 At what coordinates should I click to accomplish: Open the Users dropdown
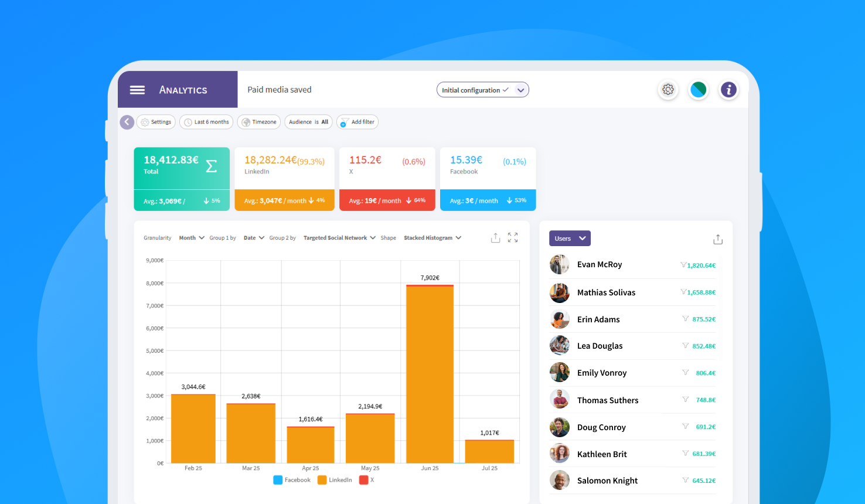570,239
